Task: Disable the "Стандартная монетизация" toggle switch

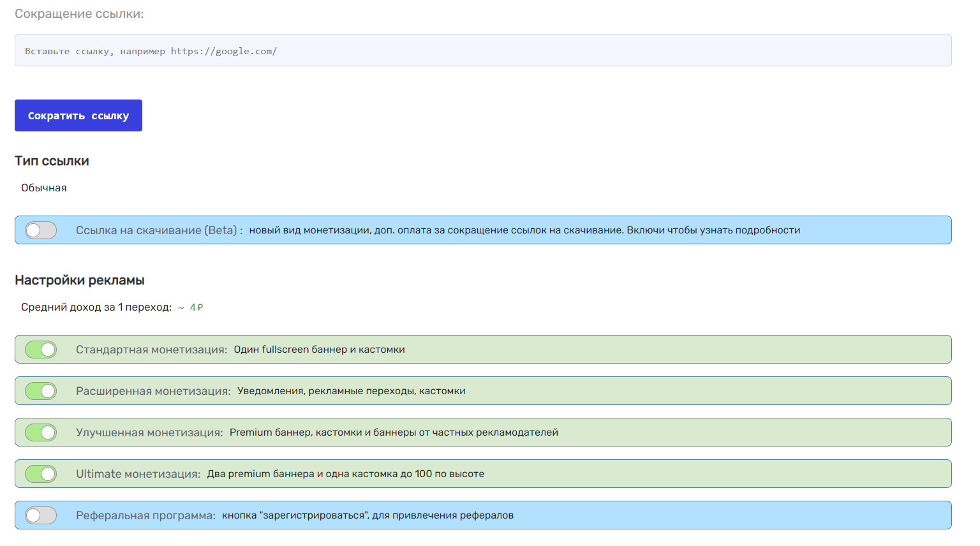Action: (x=41, y=350)
